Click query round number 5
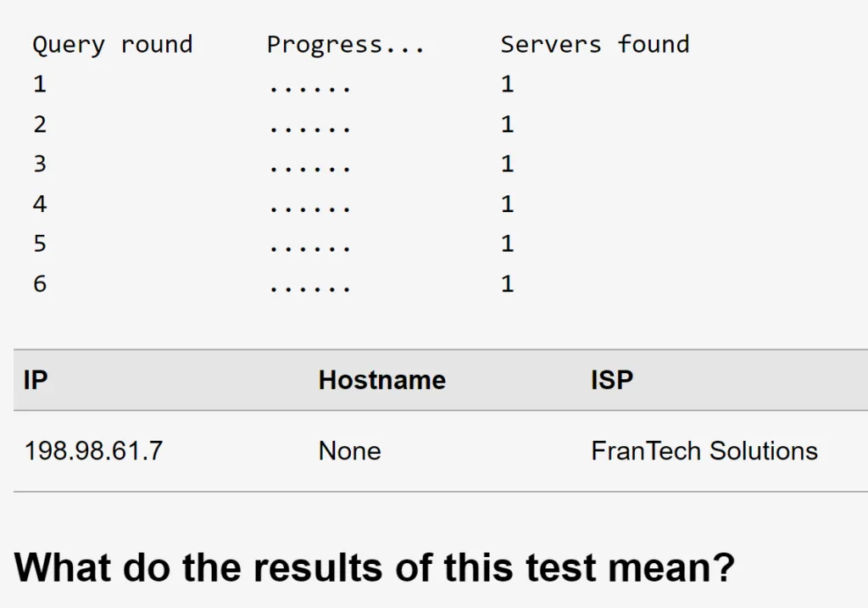 [39, 243]
